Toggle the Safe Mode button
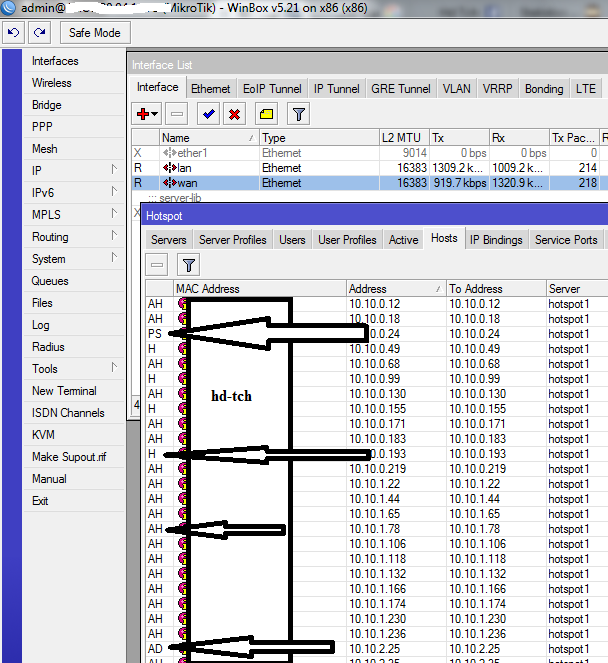 (94, 33)
